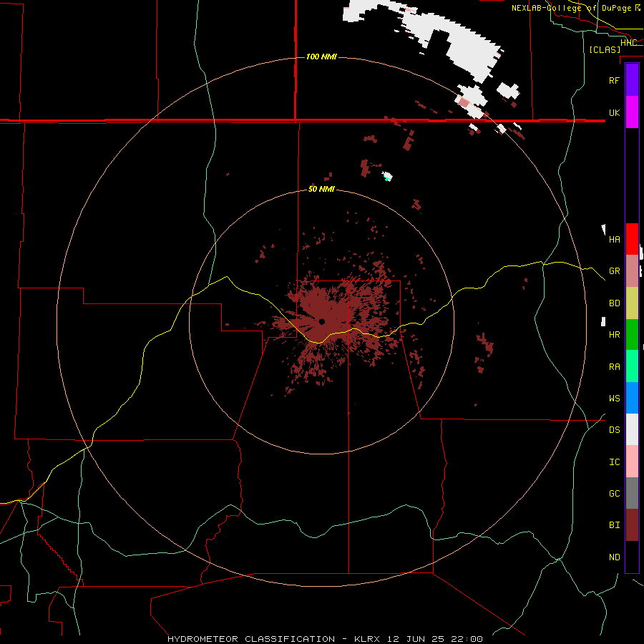Click the purple RF legend color swatch
This screenshot has width=644, height=644.
632,80
